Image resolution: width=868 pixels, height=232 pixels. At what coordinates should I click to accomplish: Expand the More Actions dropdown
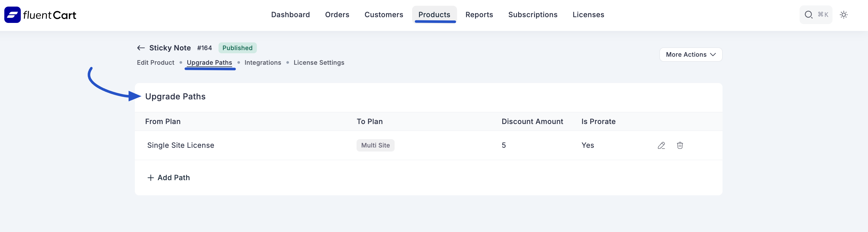click(x=686, y=55)
